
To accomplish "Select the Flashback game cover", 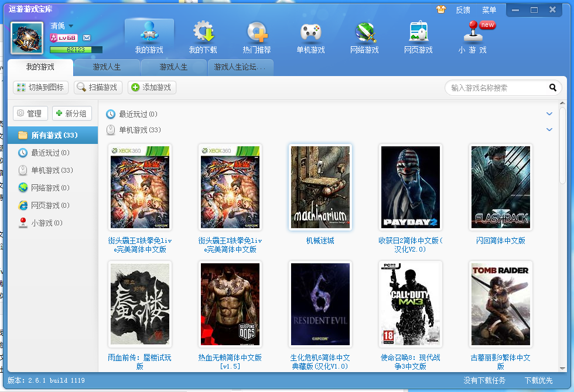I will pyautogui.click(x=500, y=187).
